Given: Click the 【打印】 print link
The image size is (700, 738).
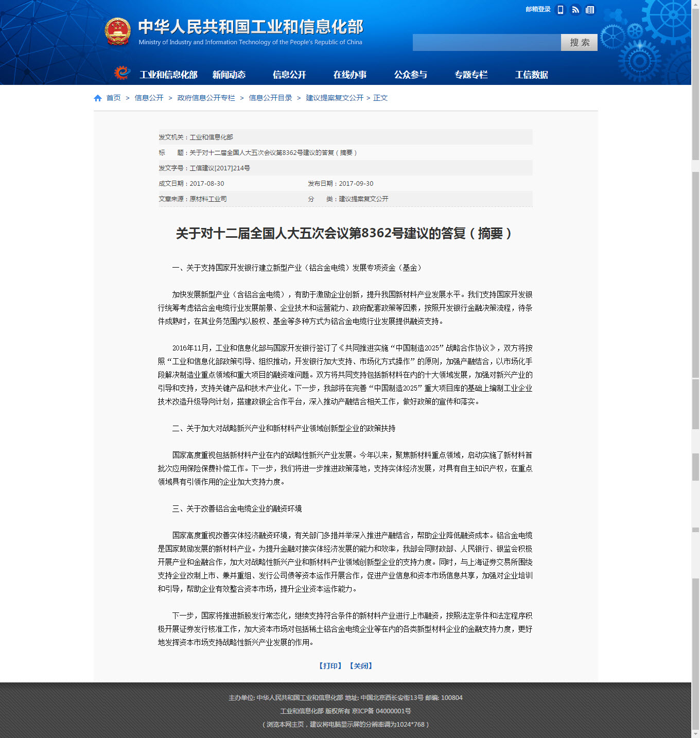Looking at the screenshot, I should pyautogui.click(x=330, y=666).
